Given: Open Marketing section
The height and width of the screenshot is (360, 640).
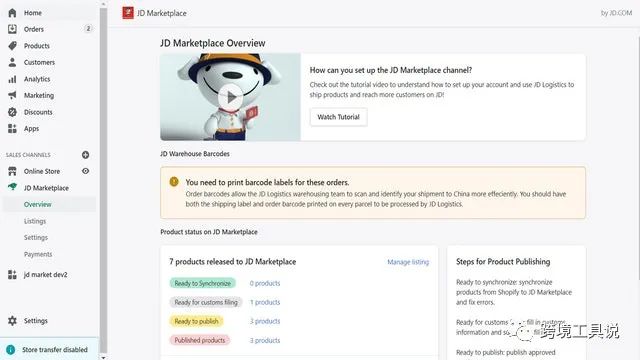Looking at the screenshot, I should click(x=39, y=95).
